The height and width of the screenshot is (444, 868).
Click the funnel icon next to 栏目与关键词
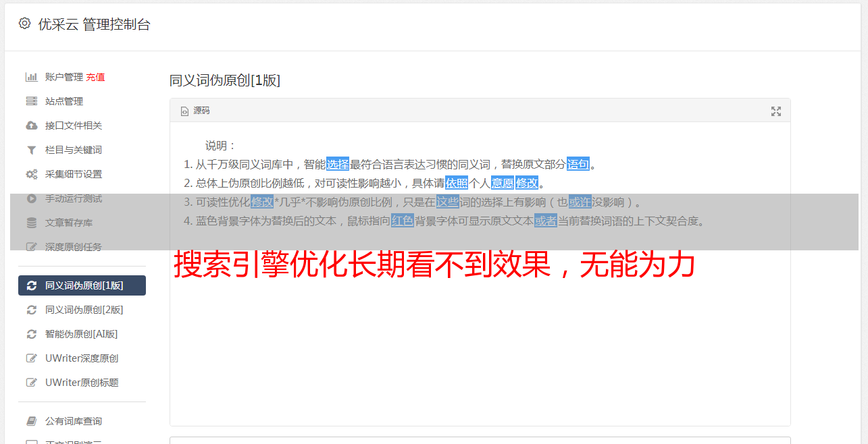tap(31, 150)
